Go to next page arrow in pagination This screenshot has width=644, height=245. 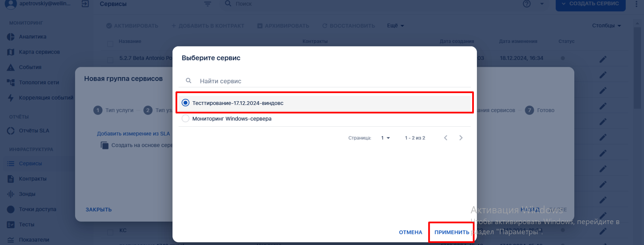point(461,138)
